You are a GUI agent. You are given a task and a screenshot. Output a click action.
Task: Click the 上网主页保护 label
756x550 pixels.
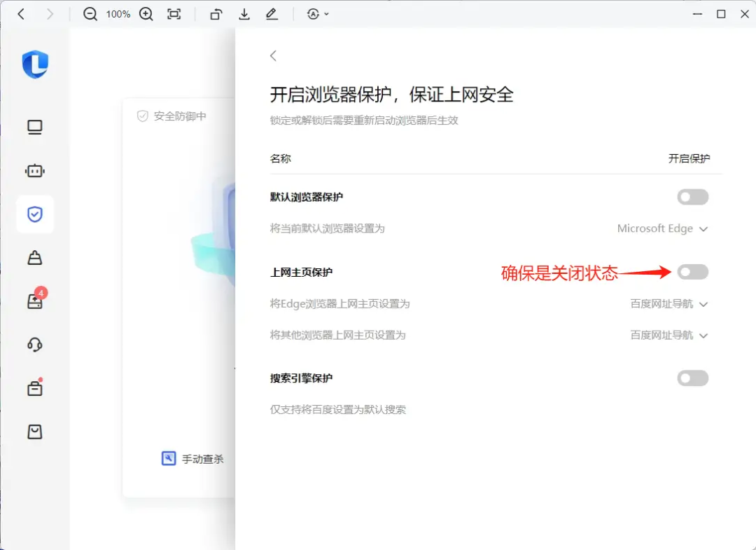[301, 272]
